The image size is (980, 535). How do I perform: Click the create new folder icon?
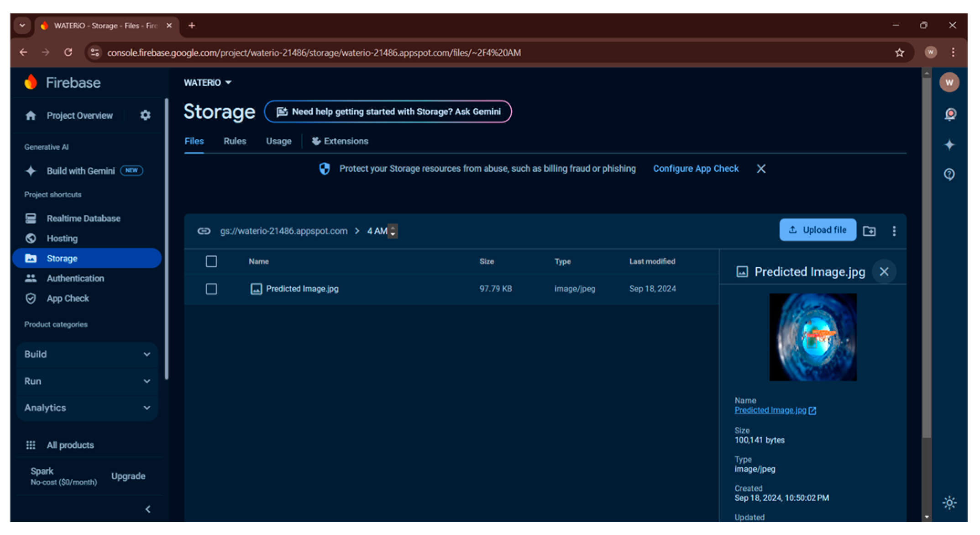click(x=869, y=231)
